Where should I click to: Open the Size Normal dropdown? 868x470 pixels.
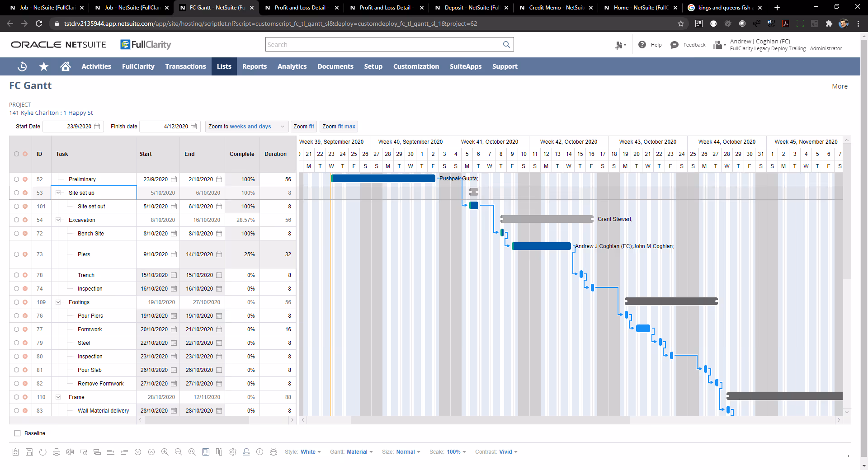click(408, 452)
